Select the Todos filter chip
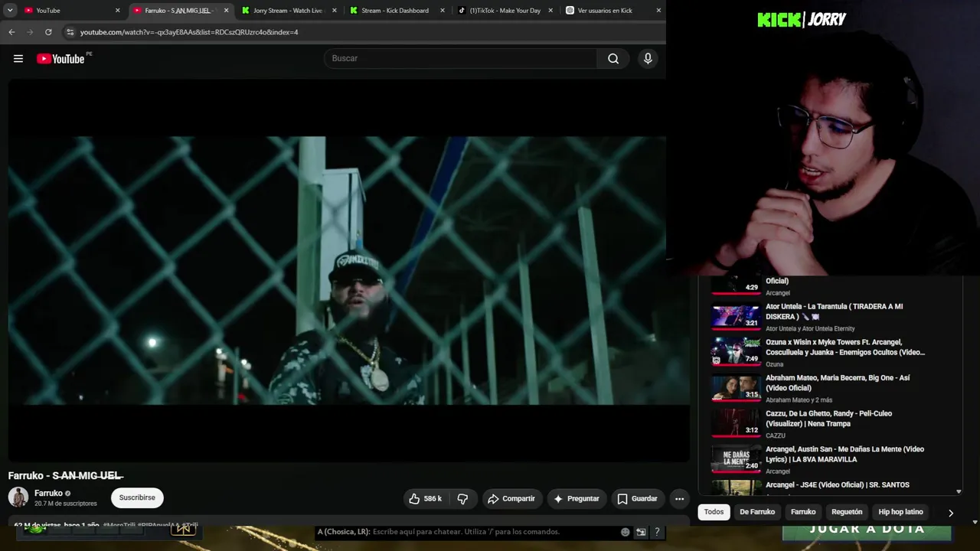 click(x=714, y=512)
